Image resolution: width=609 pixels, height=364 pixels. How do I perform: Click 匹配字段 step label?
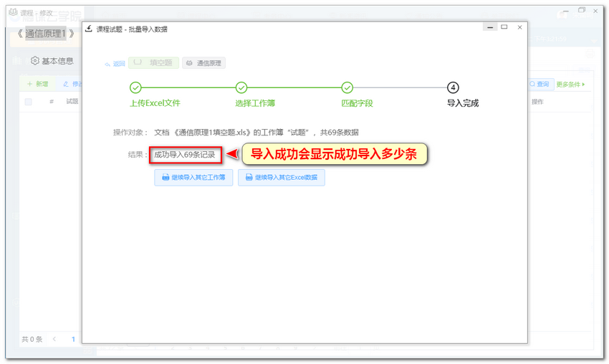tap(357, 103)
